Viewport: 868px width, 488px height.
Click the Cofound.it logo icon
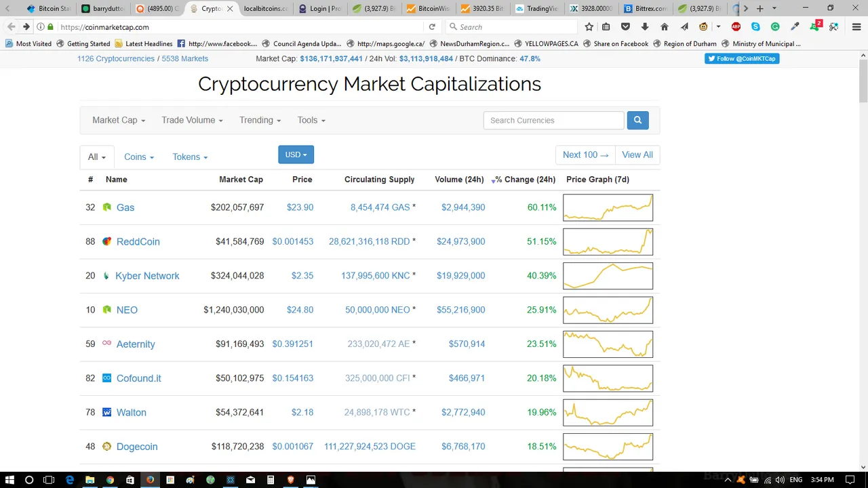pyautogui.click(x=106, y=378)
